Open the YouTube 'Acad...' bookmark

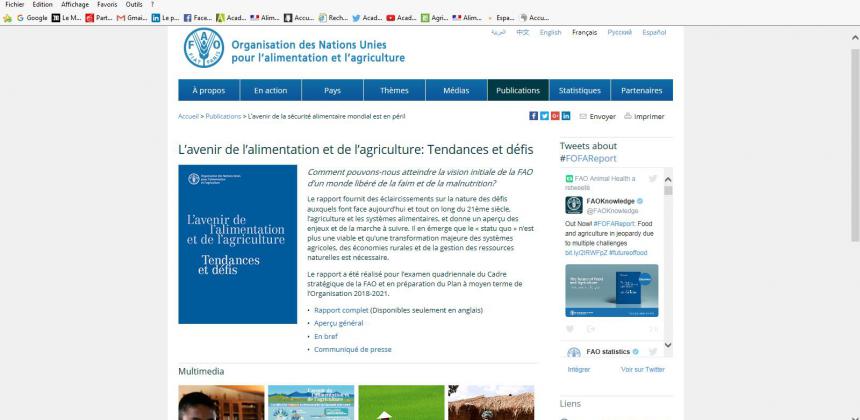click(401, 18)
